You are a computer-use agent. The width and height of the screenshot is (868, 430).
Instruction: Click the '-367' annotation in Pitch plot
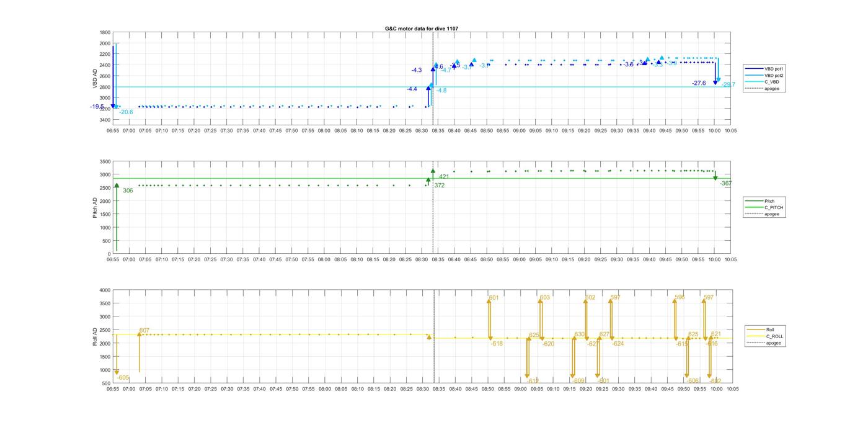pos(726,184)
